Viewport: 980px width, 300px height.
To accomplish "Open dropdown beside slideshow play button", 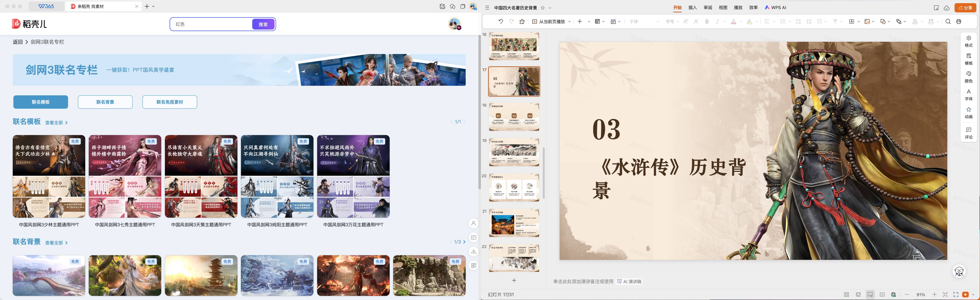I will click(973, 295).
